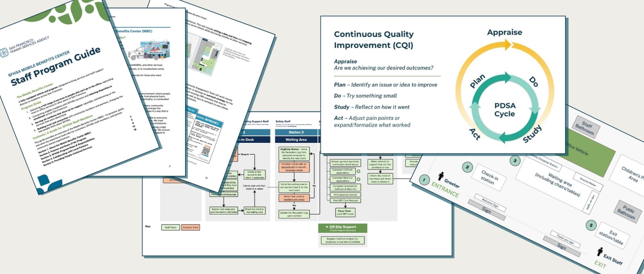Click the Check-in station box

point(489,177)
